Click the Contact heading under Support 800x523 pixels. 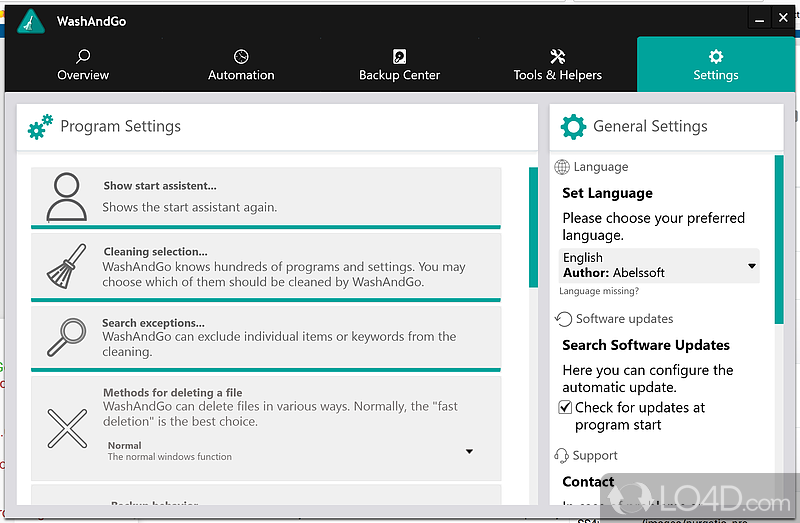tap(588, 482)
